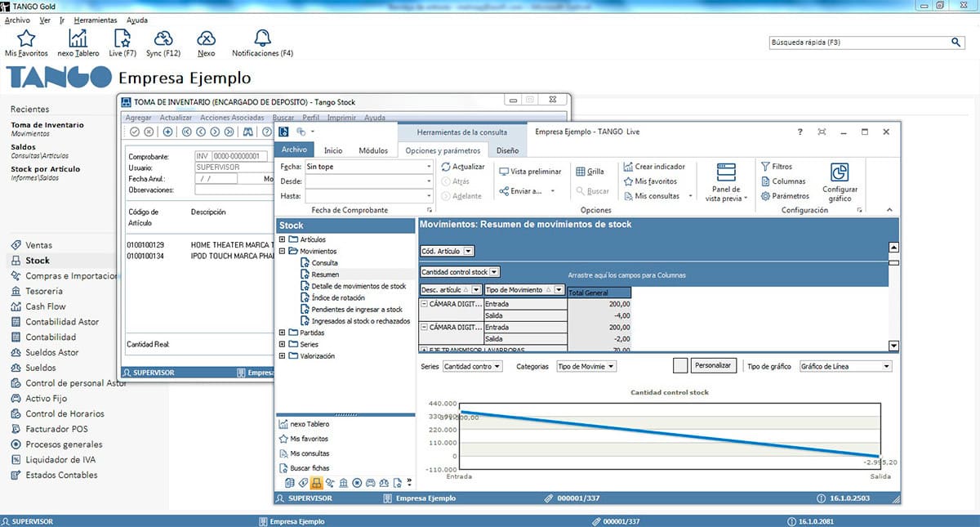Screen dimensions: 980x527
Task: Open the Categorias dropdown
Action: click(586, 367)
